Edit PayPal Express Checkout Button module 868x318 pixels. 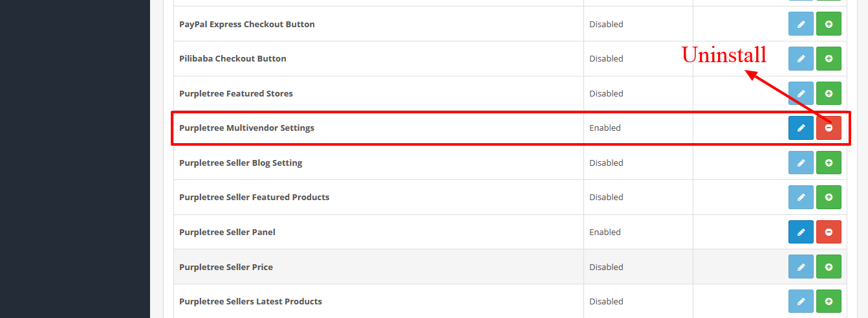801,24
